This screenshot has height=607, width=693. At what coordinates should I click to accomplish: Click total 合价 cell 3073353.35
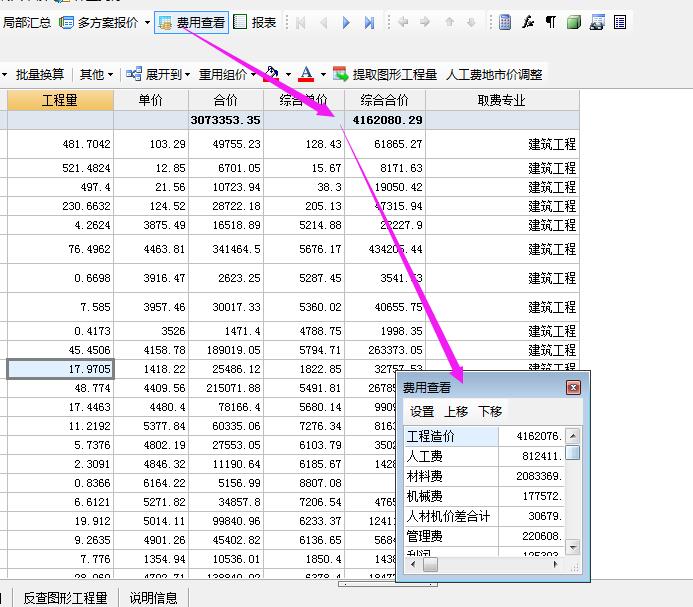(225, 120)
